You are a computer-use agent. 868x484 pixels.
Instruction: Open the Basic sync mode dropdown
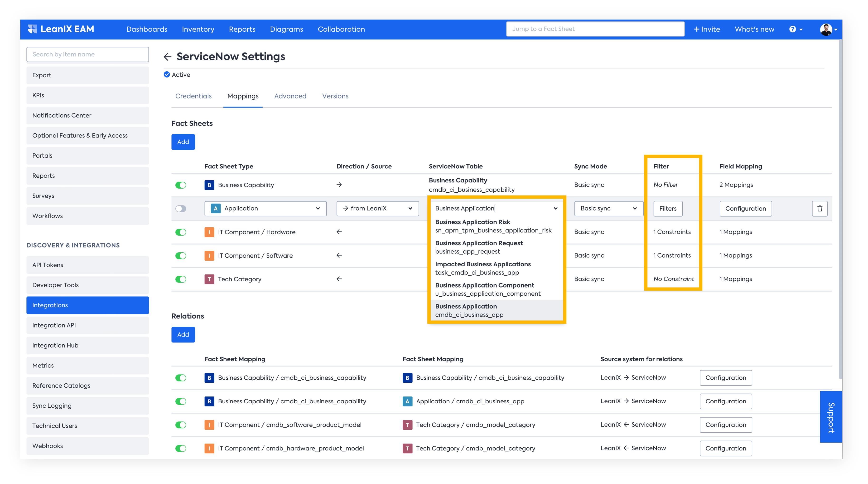point(608,208)
